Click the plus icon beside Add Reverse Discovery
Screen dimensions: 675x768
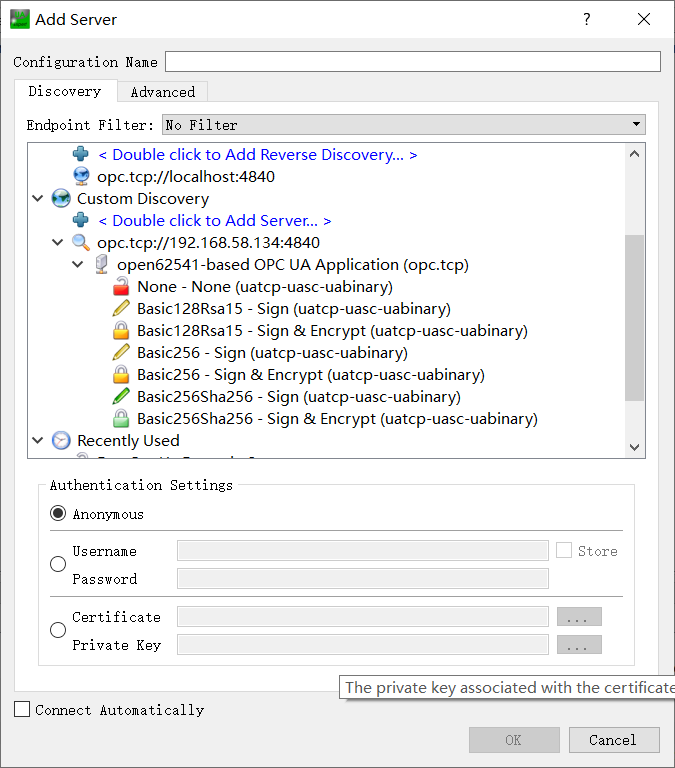(x=81, y=154)
